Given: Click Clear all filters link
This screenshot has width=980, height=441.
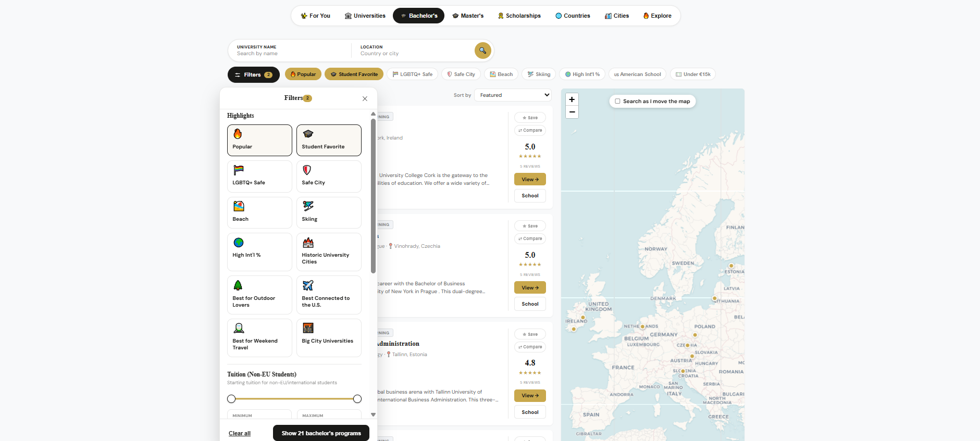Looking at the screenshot, I should coord(240,433).
